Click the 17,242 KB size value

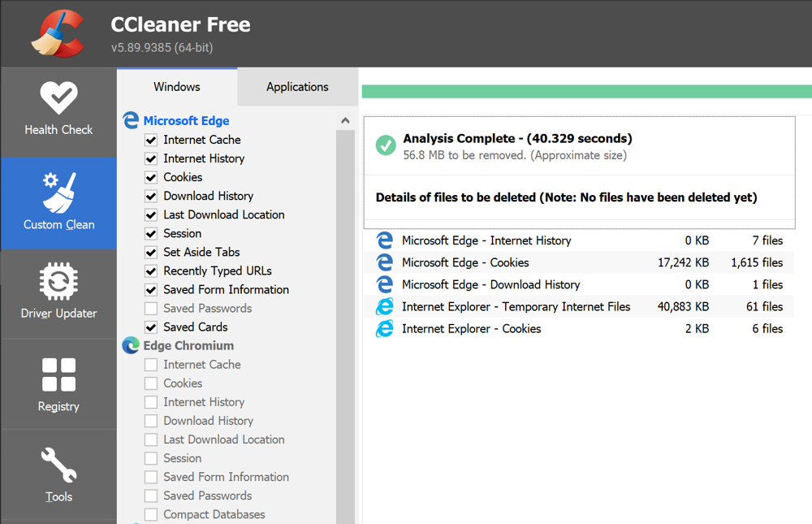pyautogui.click(x=683, y=262)
